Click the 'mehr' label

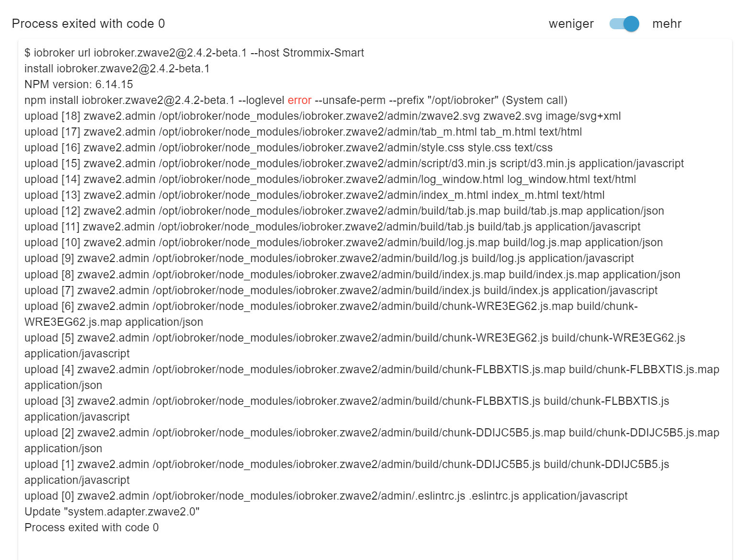coord(667,23)
